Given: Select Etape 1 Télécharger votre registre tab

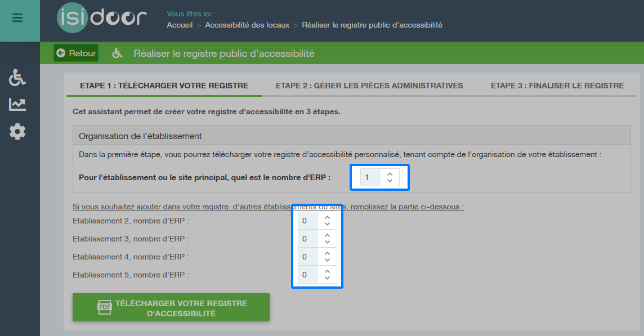Looking at the screenshot, I should [x=164, y=86].
